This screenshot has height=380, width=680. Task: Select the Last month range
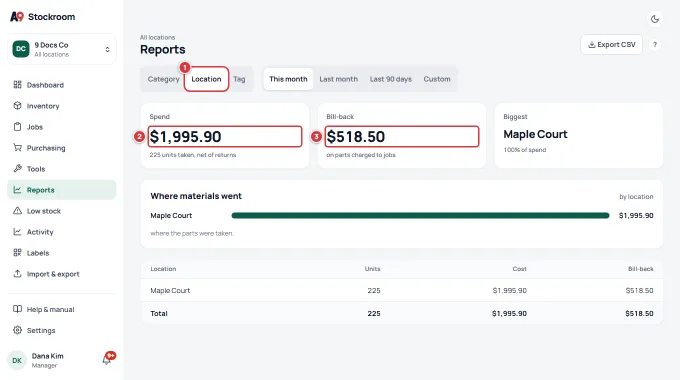coord(339,79)
